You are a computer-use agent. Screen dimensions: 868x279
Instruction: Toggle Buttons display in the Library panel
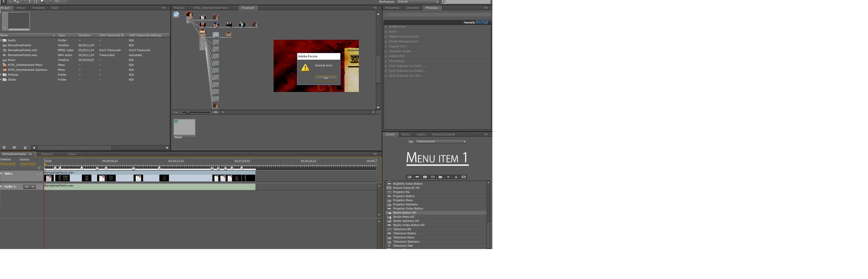click(x=417, y=177)
